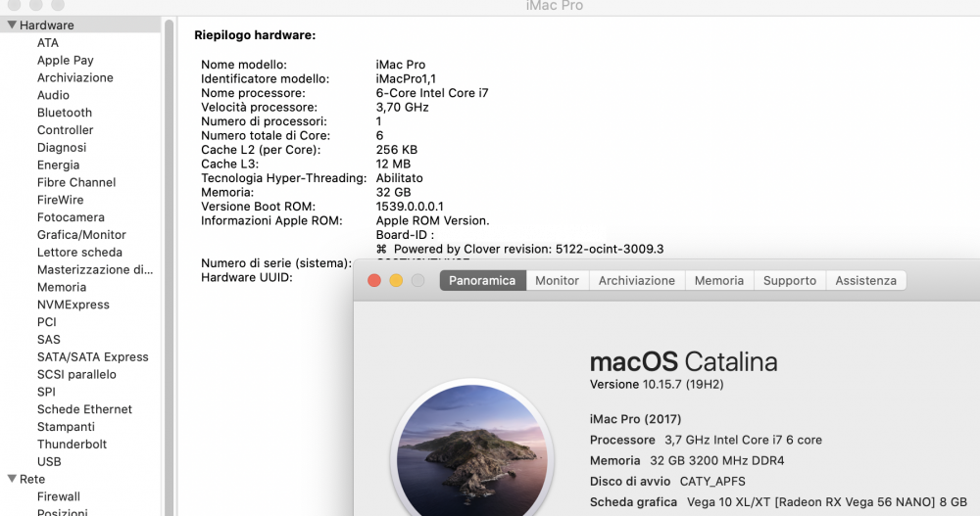The width and height of the screenshot is (980, 516).
Task: Select Schede Ethernet entry
Action: pyautogui.click(x=84, y=409)
